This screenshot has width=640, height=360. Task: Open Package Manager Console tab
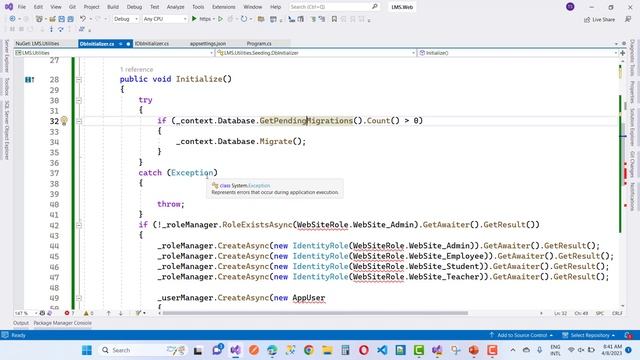click(x=62, y=323)
